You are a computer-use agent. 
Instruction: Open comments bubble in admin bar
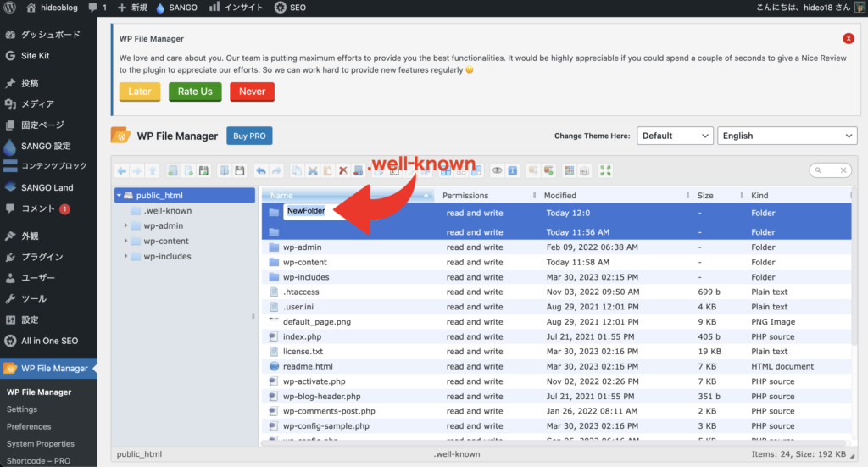point(97,7)
